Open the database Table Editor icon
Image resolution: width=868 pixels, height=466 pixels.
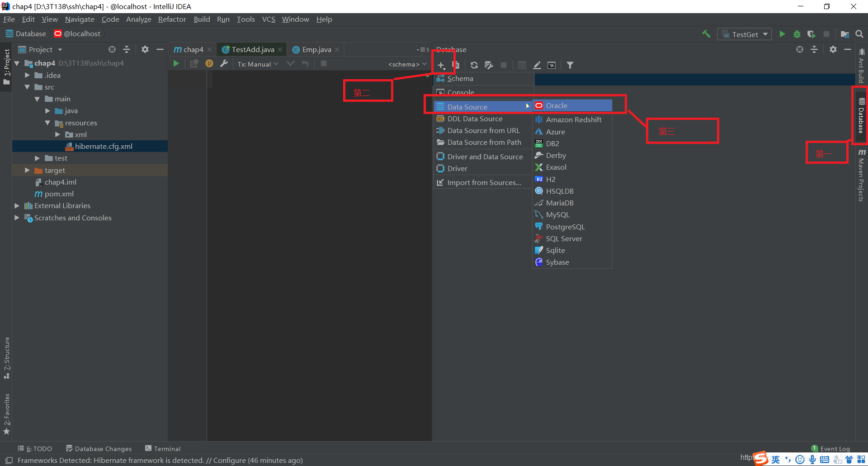point(522,65)
